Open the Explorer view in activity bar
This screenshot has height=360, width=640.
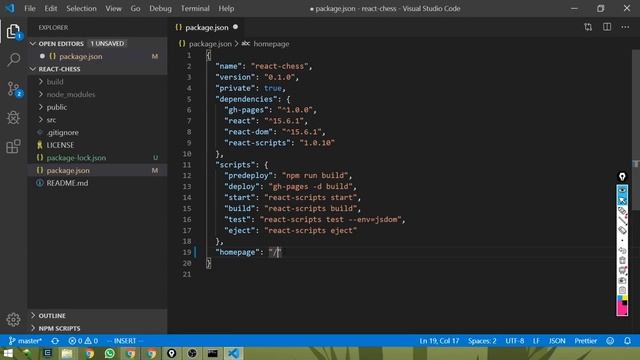point(13,31)
